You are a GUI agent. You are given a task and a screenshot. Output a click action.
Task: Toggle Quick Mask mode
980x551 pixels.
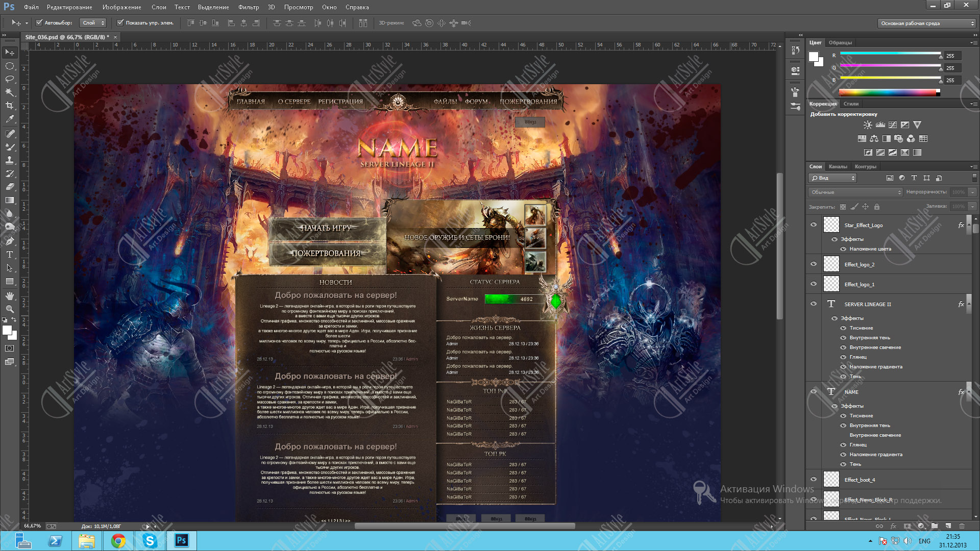point(10,348)
